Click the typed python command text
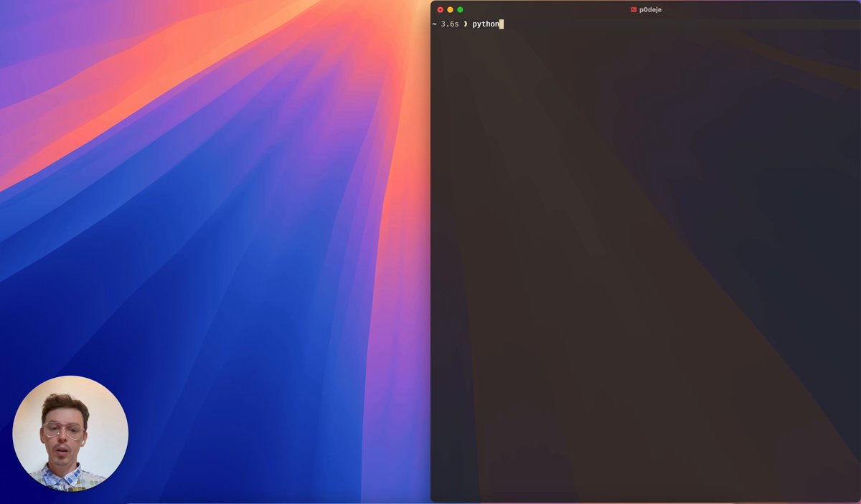The height and width of the screenshot is (504, 861). (x=486, y=24)
